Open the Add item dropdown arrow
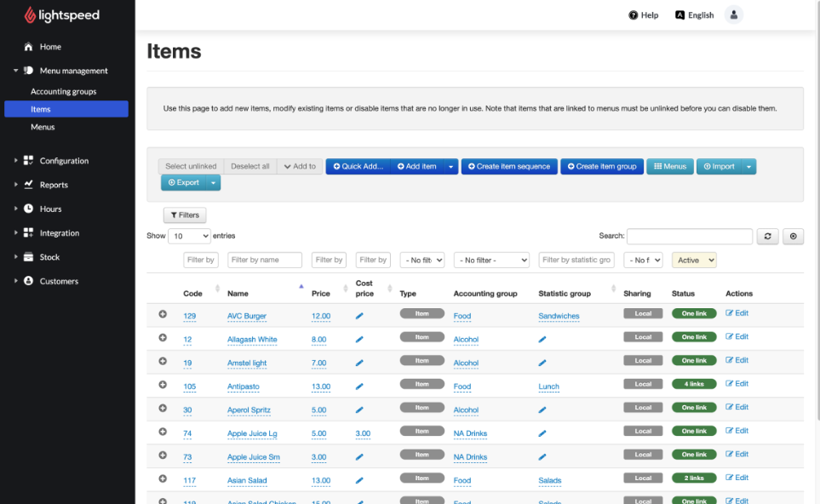Viewport: 820px width, 504px height. 450,167
